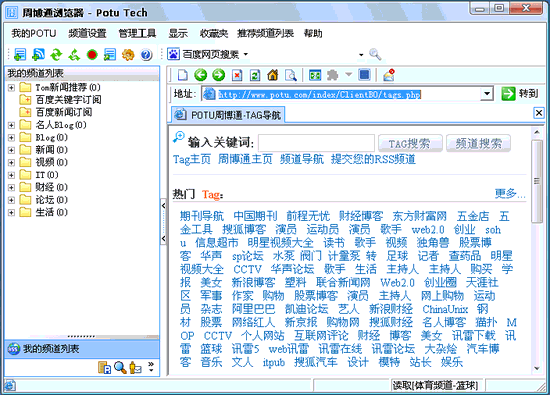The width and height of the screenshot is (550, 395).
Task: Click the blue help question icon
Action: tap(146, 54)
